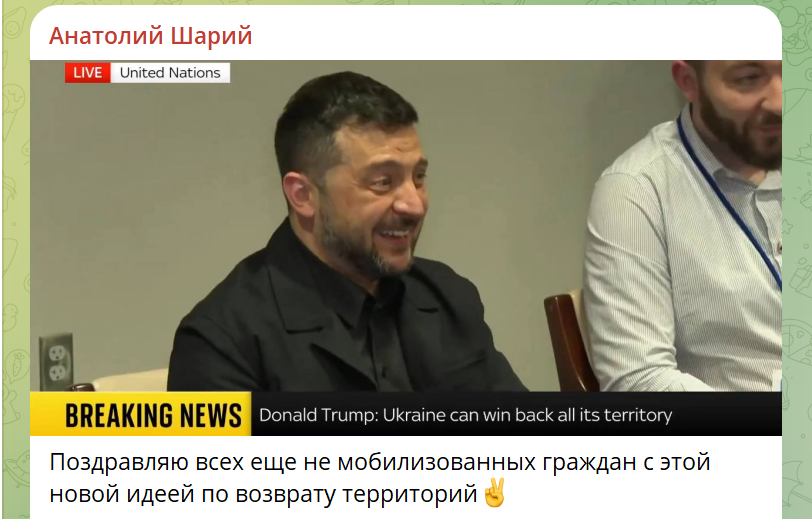Click the post text starting with Поздравляю

point(380,478)
